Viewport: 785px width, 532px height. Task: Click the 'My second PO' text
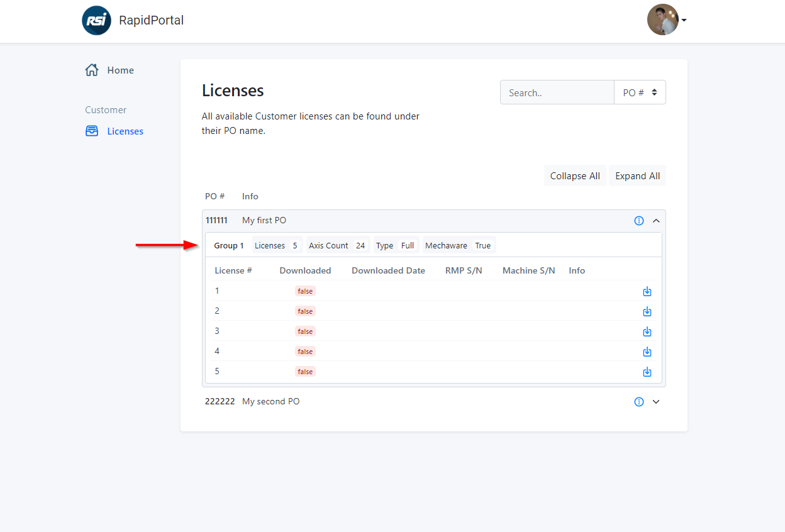271,402
